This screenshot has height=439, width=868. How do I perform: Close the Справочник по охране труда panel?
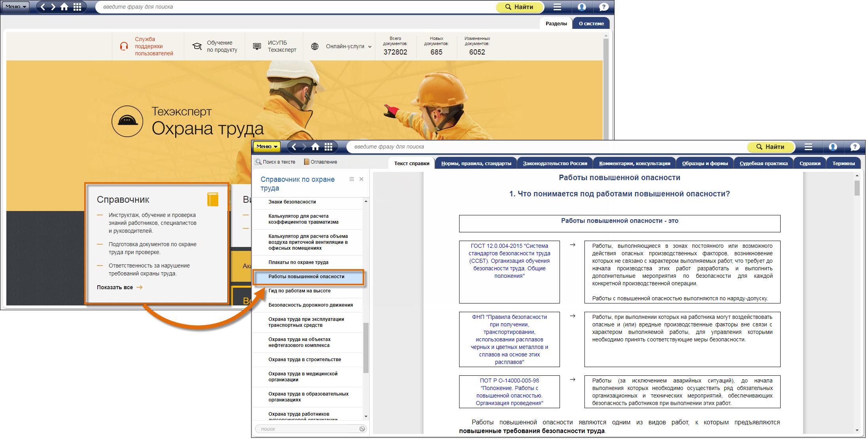tap(361, 179)
